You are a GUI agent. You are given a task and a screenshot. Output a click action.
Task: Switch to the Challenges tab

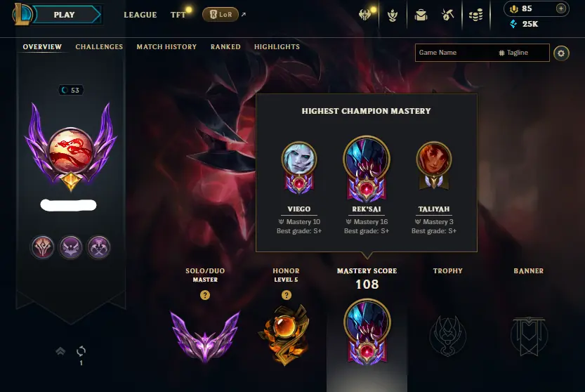coord(99,46)
